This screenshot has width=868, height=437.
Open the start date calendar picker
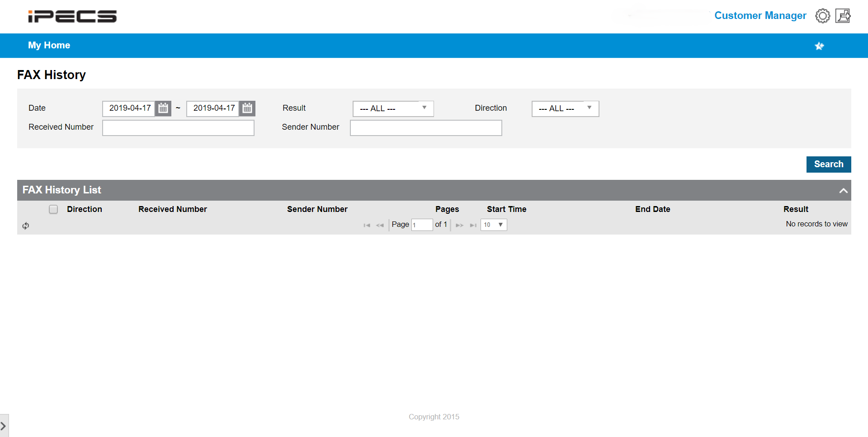(163, 108)
